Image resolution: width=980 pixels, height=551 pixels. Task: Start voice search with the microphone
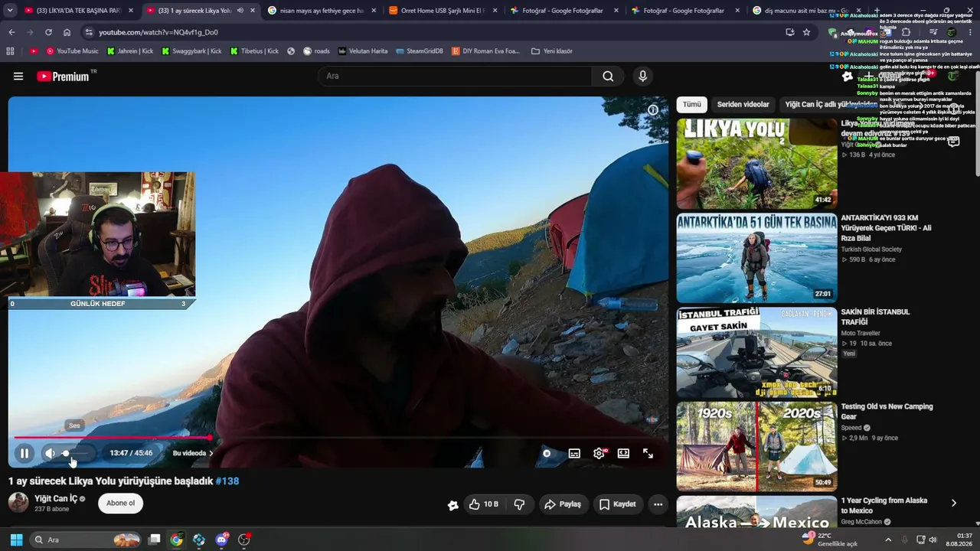pos(642,76)
